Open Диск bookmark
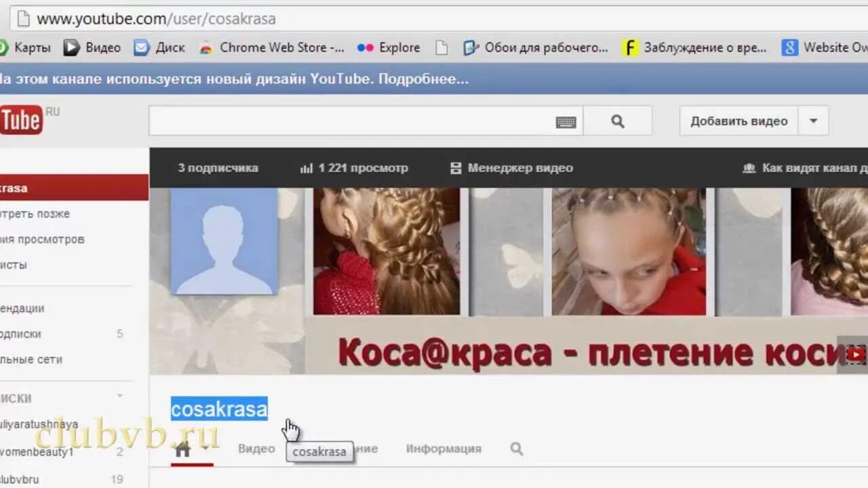This screenshot has height=488, width=868. coord(159,47)
